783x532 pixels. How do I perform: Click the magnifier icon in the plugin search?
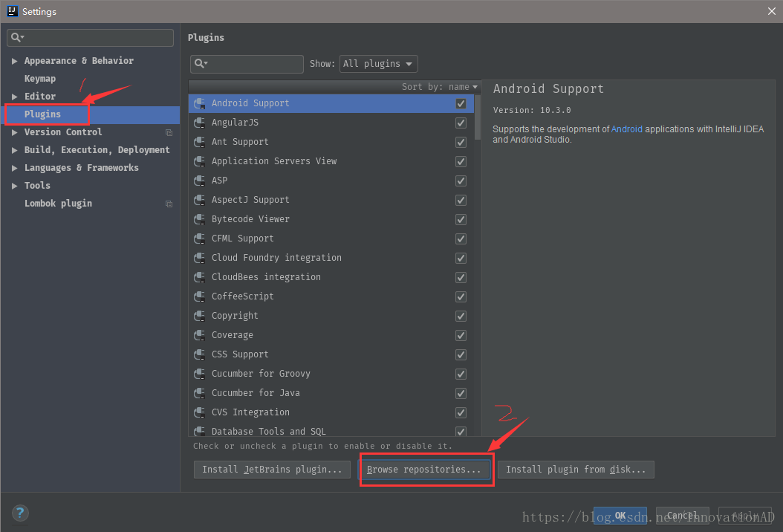201,63
